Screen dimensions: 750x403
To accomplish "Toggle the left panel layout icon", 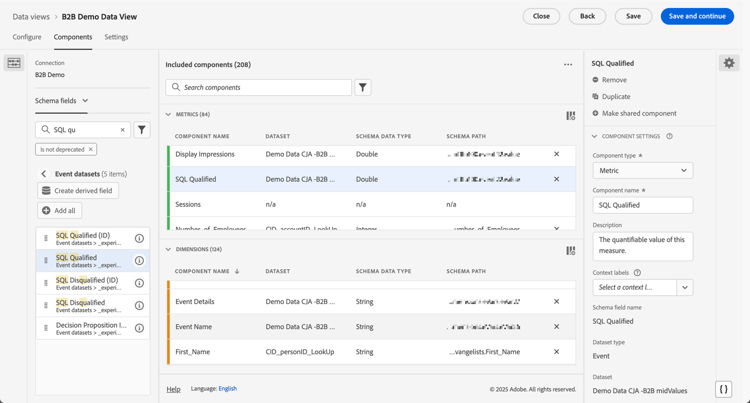I will 14,63.
